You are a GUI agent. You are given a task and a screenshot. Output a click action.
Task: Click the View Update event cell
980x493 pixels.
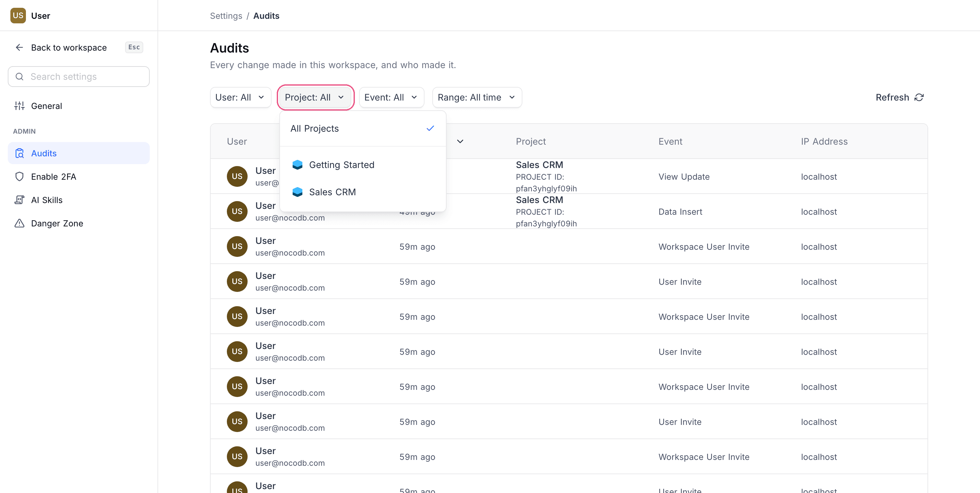[684, 177]
